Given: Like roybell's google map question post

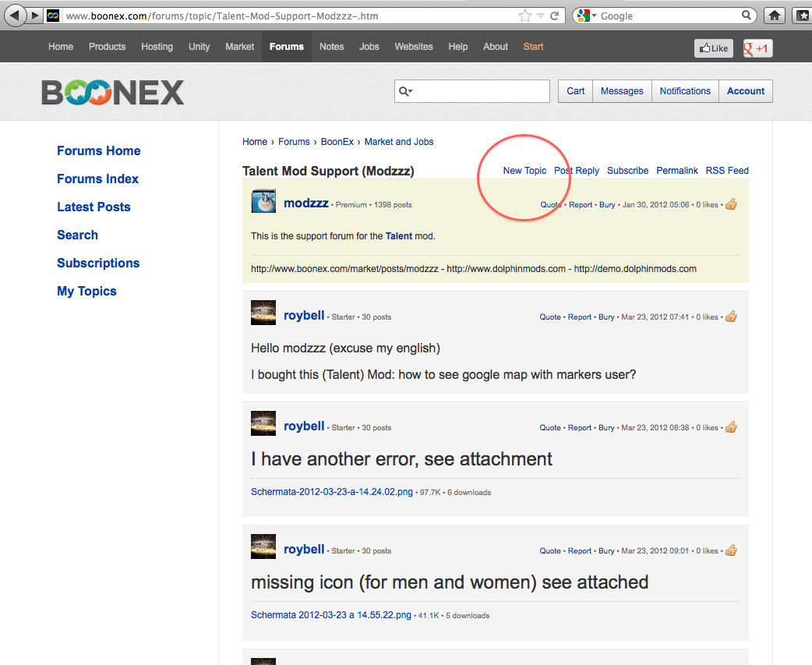Looking at the screenshot, I should tap(730, 317).
